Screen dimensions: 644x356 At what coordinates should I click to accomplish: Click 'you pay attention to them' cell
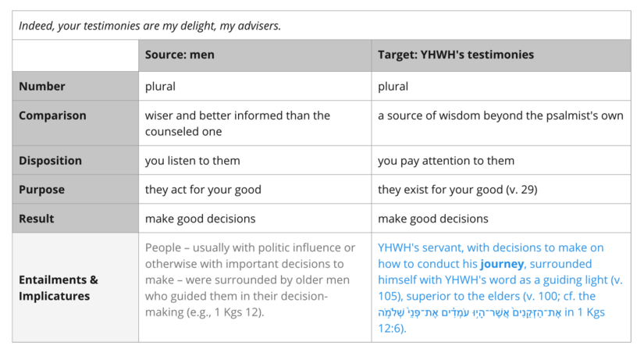[x=446, y=161]
